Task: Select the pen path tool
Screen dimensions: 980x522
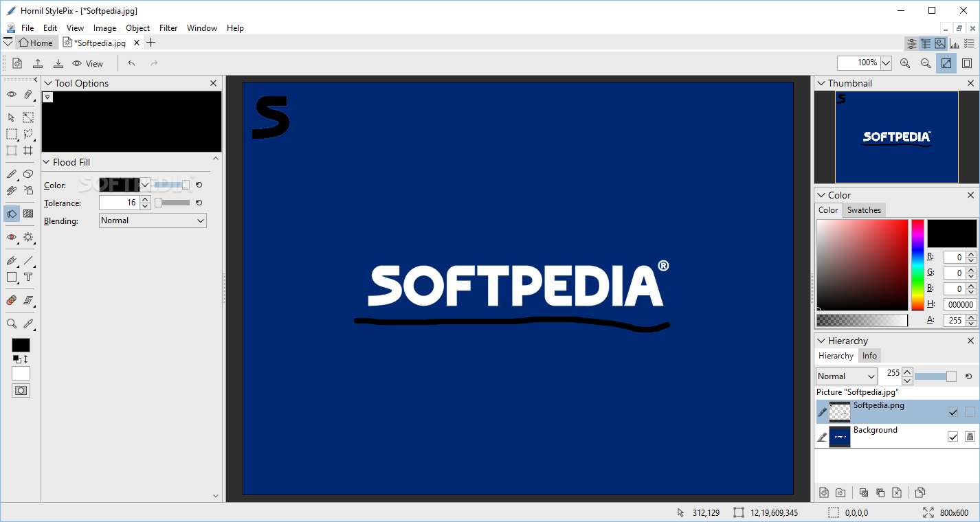Action: 12,260
